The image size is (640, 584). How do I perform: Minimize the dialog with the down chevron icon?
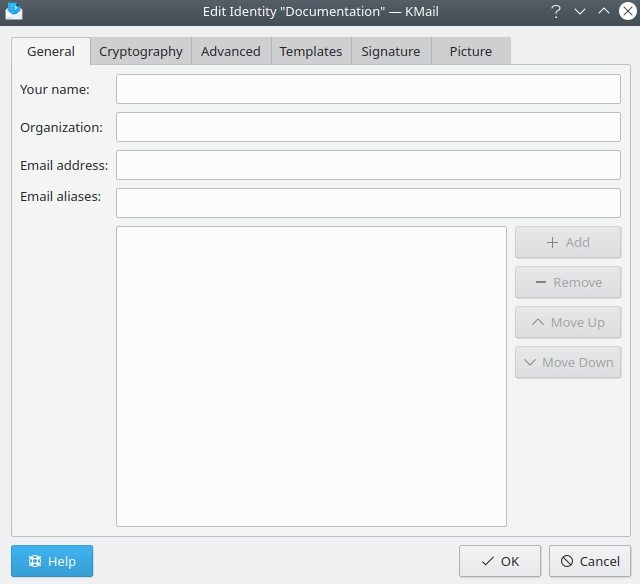(580, 12)
